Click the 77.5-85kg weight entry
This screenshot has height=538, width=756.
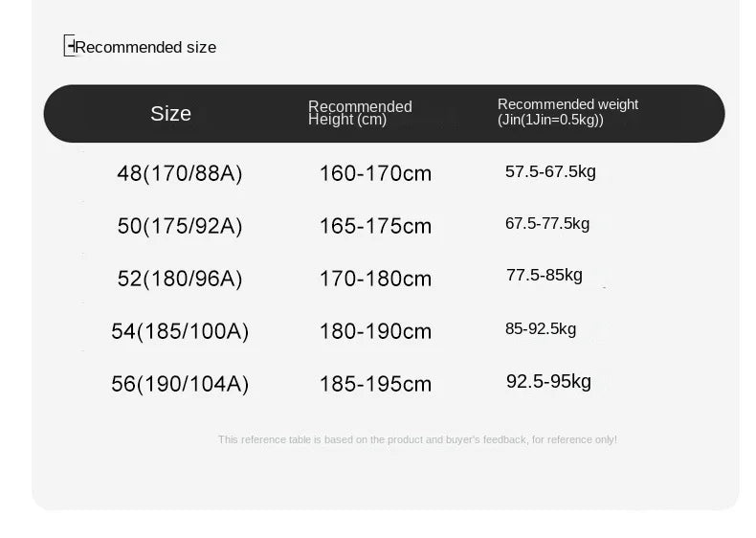(x=544, y=276)
